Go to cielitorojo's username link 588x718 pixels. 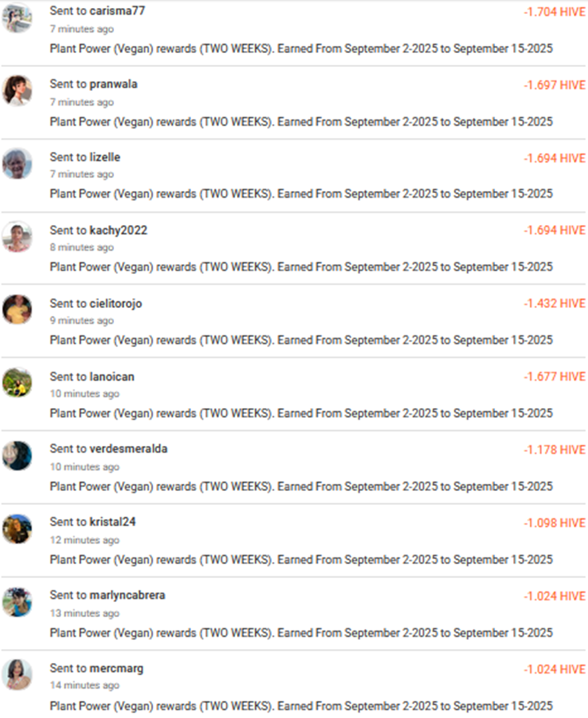115,303
